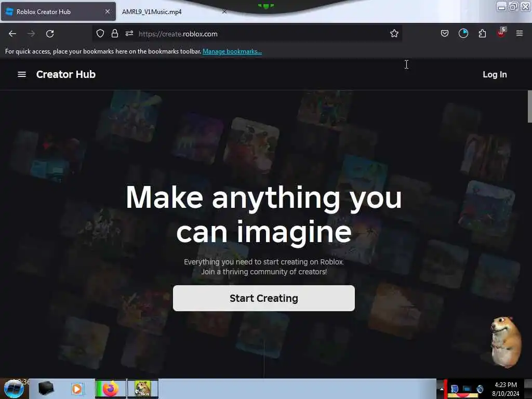Screen dimensions: 532x399
Task: Open the Manage bookmarks link
Action: tap(232, 51)
